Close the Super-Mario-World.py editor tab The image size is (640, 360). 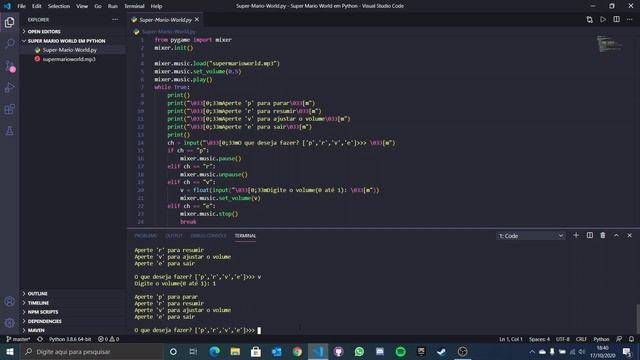(197, 20)
